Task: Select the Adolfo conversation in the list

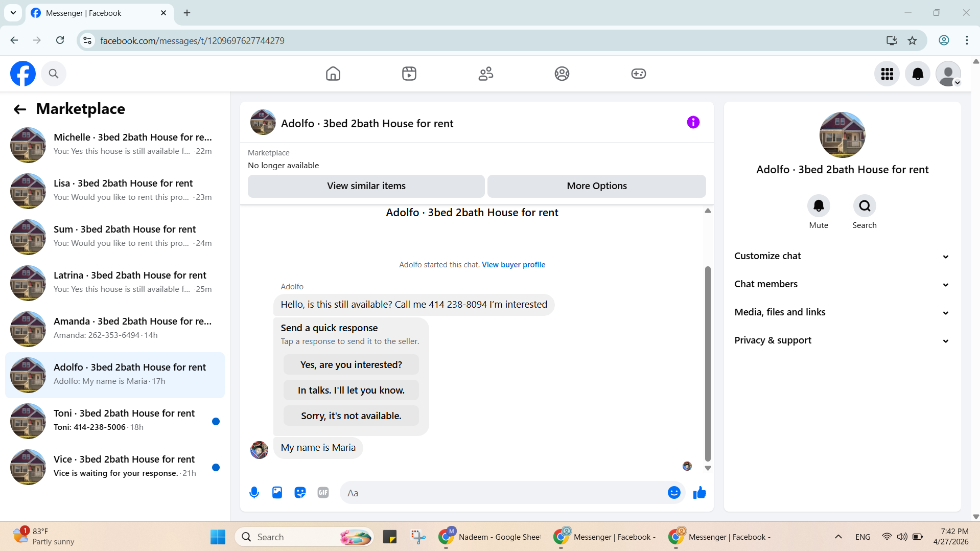Action: point(115,375)
